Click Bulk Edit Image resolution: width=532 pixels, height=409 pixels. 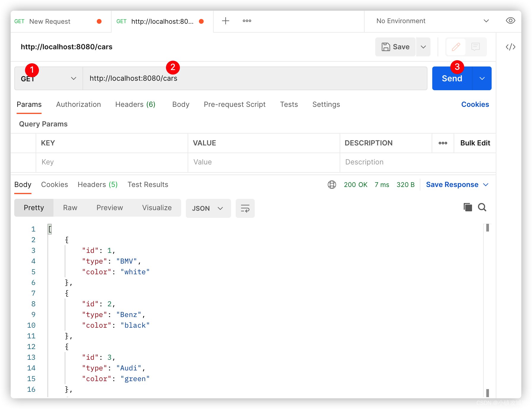click(x=475, y=143)
